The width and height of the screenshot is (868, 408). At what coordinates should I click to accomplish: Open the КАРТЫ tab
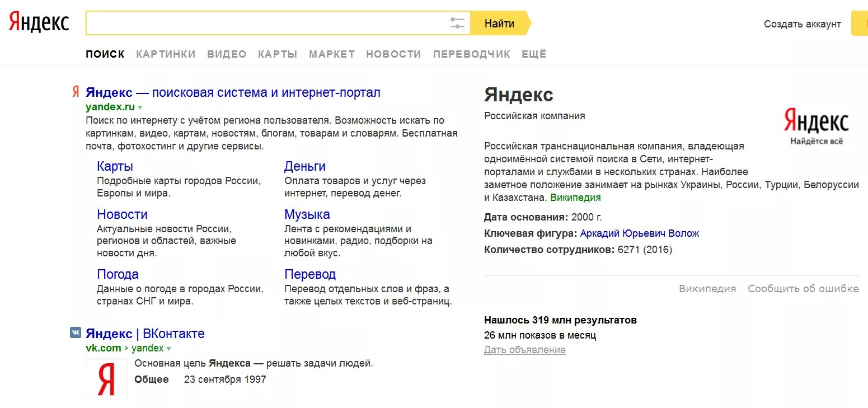(x=278, y=54)
